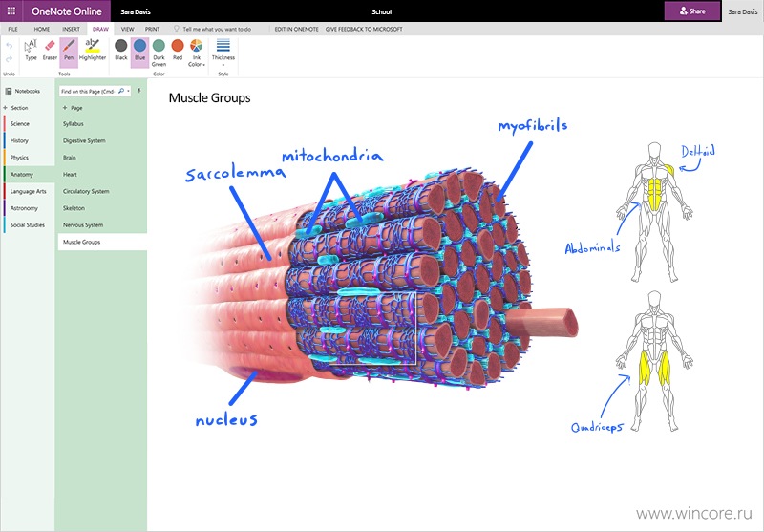764x532 pixels.
Task: Select the Pen tool
Action: coord(69,51)
